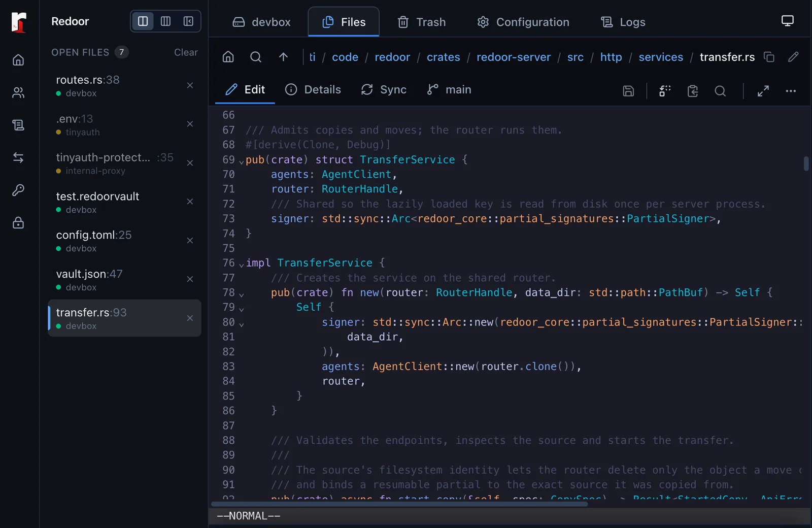Collapse the impl block at line 76
This screenshot has width=812, height=528.
pyautogui.click(x=242, y=265)
